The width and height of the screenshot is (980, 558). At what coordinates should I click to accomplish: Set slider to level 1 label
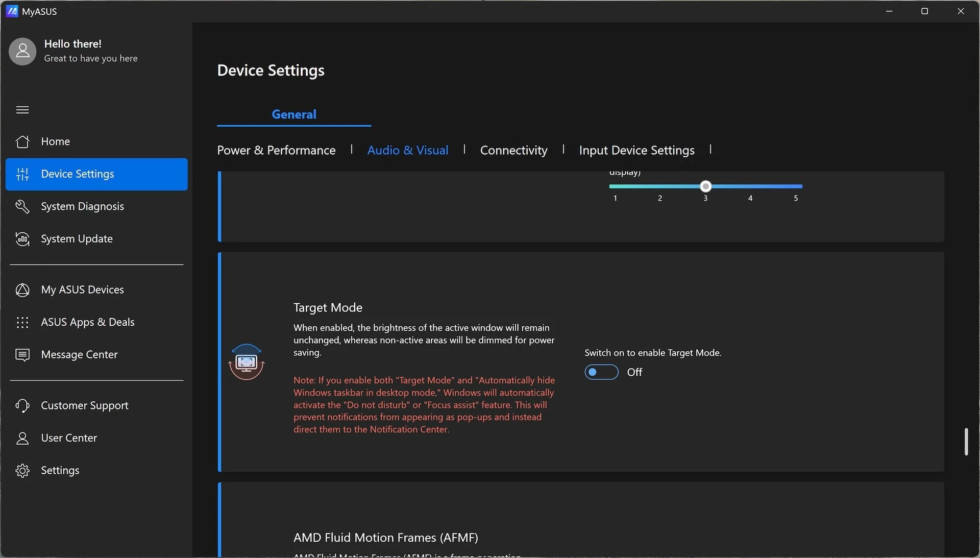pyautogui.click(x=615, y=198)
